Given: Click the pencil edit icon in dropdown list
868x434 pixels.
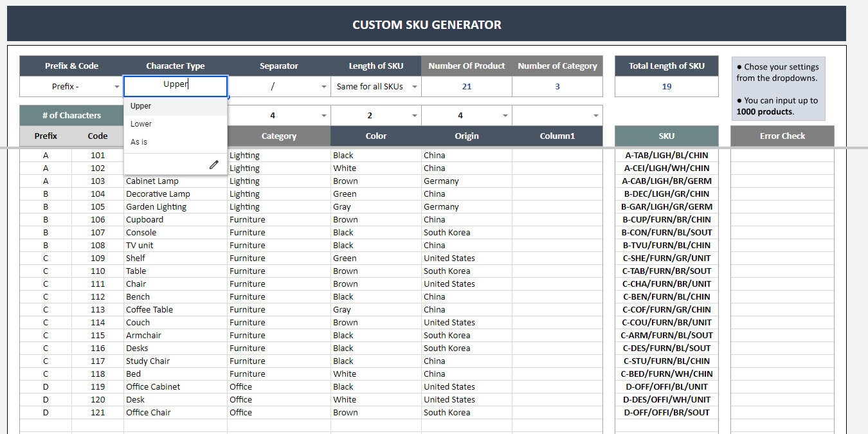Looking at the screenshot, I should [x=213, y=165].
